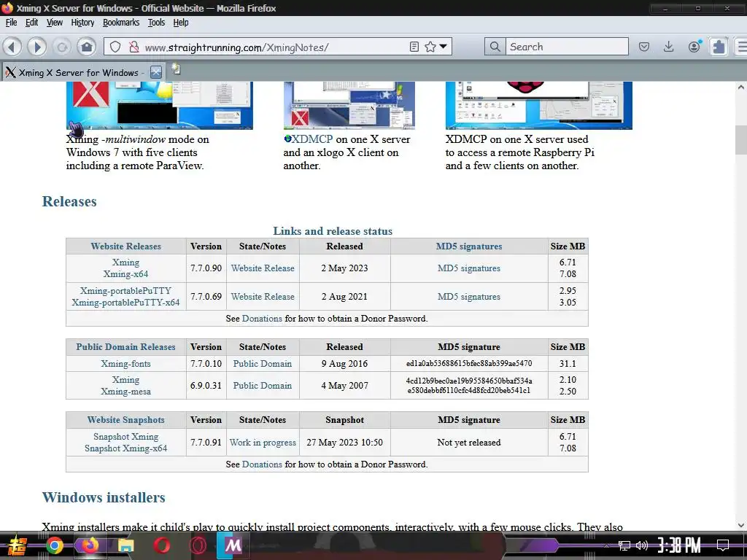
Task: Expand the bookmark star dropdown arrow
Action: [444, 47]
